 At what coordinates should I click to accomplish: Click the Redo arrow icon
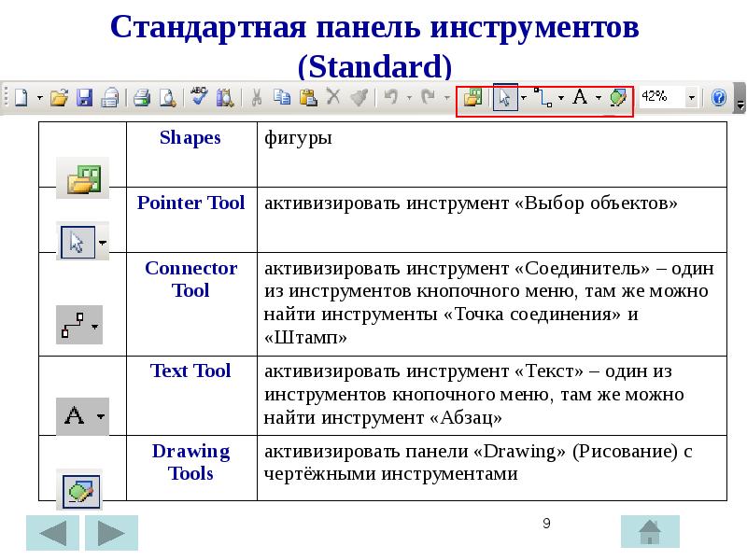(429, 97)
